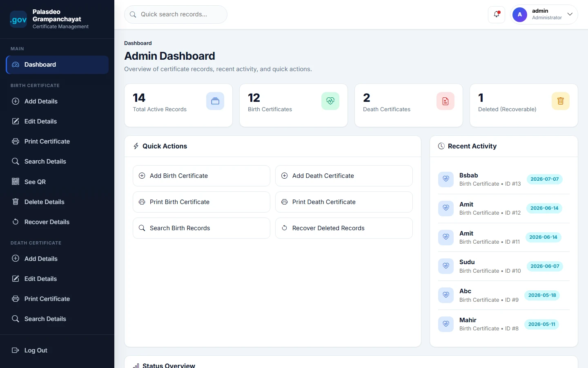The image size is (588, 368).
Task: Click the clock icon beside Recent Activity
Action: point(441,146)
